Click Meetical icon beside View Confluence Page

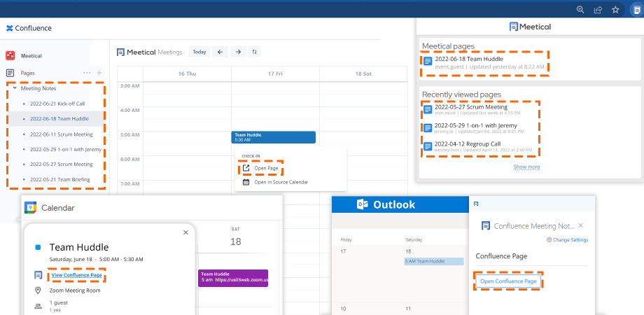pyautogui.click(x=38, y=275)
